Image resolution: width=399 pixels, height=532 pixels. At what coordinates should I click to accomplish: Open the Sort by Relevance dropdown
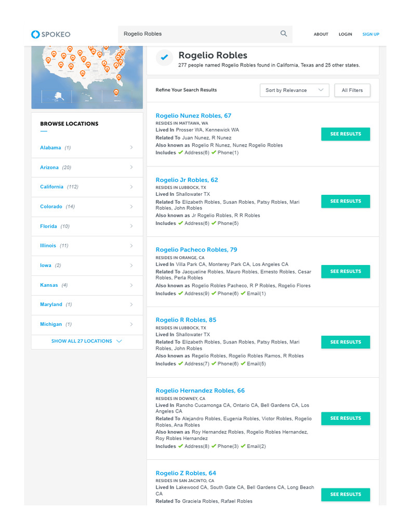294,90
